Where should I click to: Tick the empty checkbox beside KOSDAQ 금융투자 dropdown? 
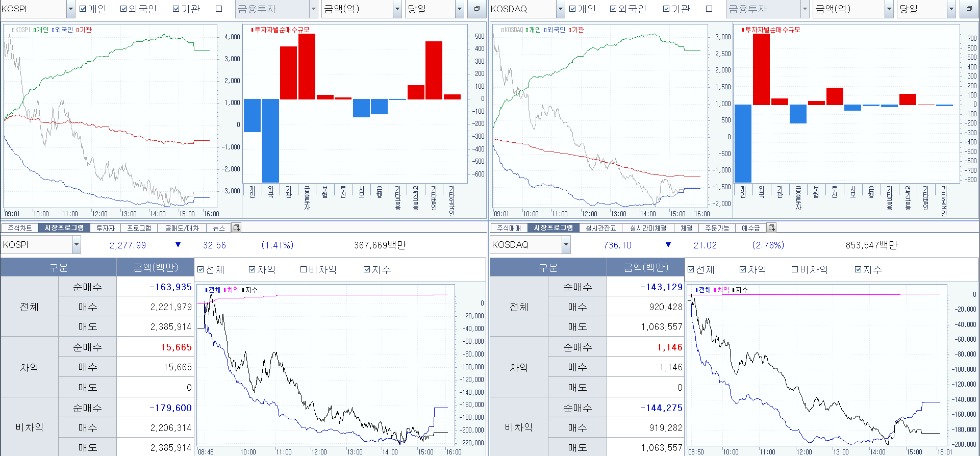[709, 9]
